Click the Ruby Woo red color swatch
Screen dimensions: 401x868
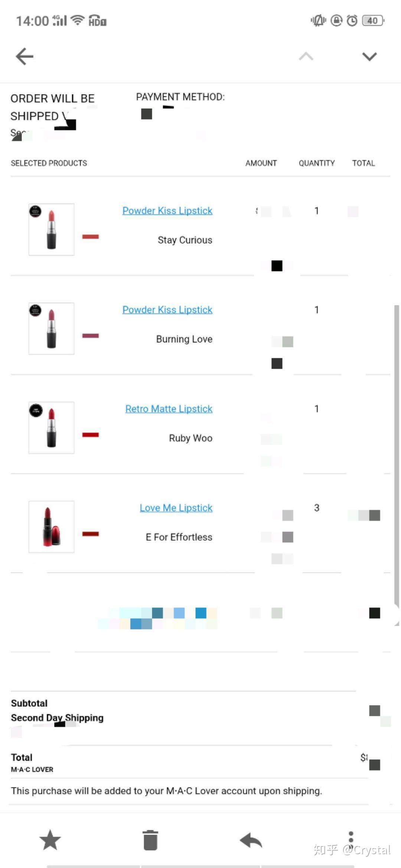click(x=91, y=435)
